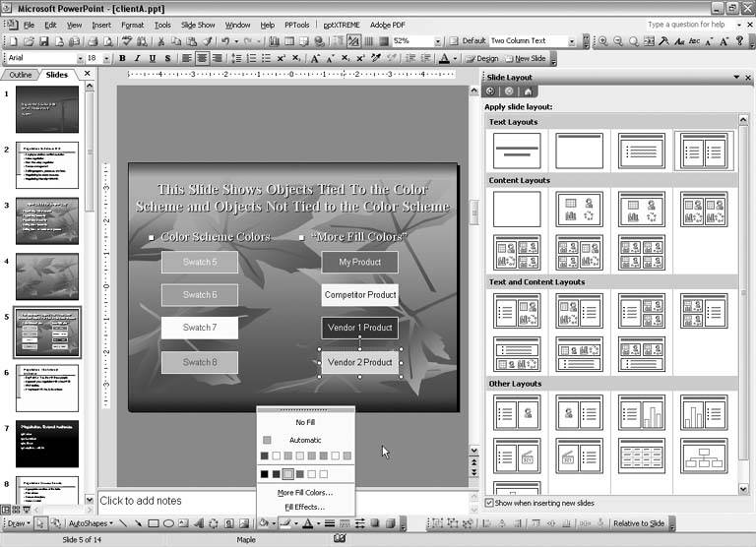Select the Oval drawing tool
The height and width of the screenshot is (547, 756).
(168, 522)
